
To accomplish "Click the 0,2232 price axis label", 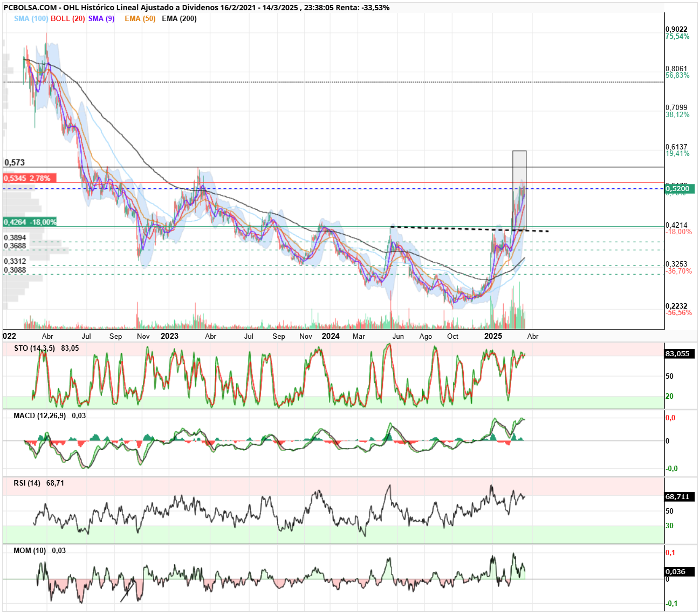I will click(x=676, y=306).
